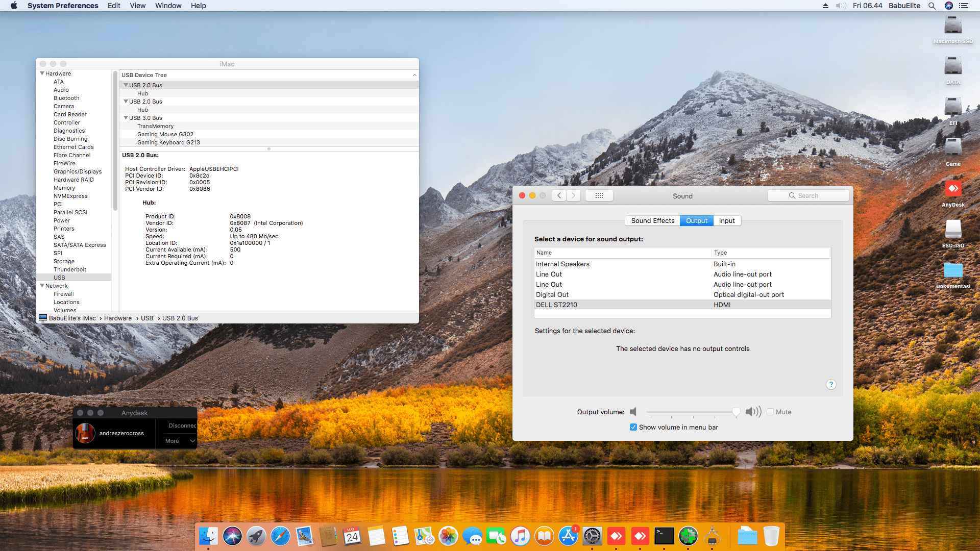Open the App Store with notification badge

tap(568, 536)
